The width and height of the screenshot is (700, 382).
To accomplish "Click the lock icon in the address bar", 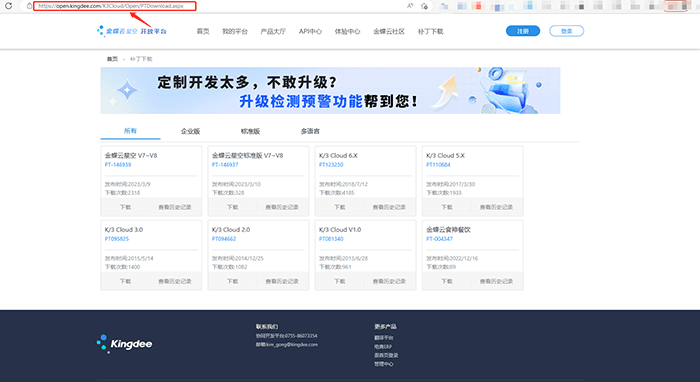I will (29, 6).
